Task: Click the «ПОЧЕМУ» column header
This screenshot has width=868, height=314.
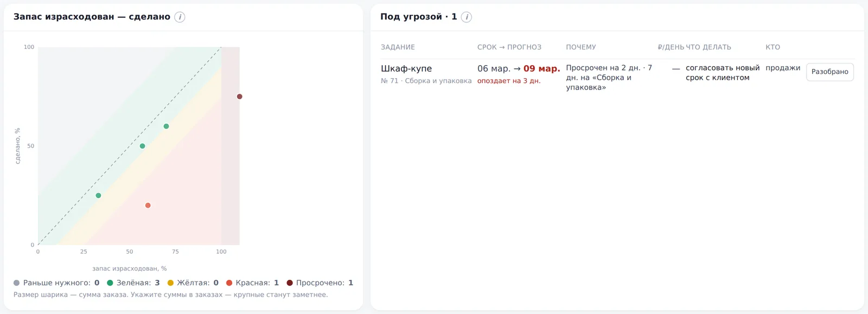Action: (x=581, y=47)
